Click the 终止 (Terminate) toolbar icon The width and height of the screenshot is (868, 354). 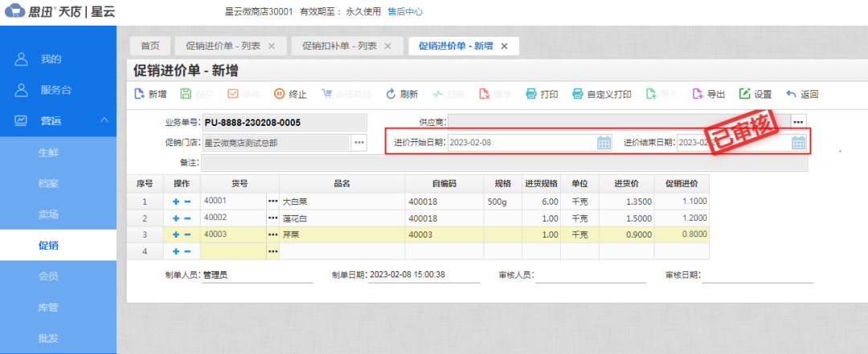click(x=290, y=94)
